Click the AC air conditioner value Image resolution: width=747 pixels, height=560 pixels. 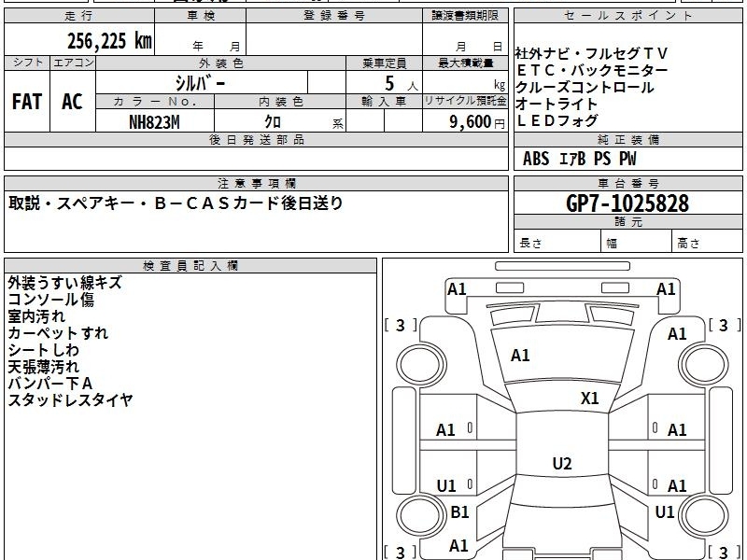click(x=72, y=102)
